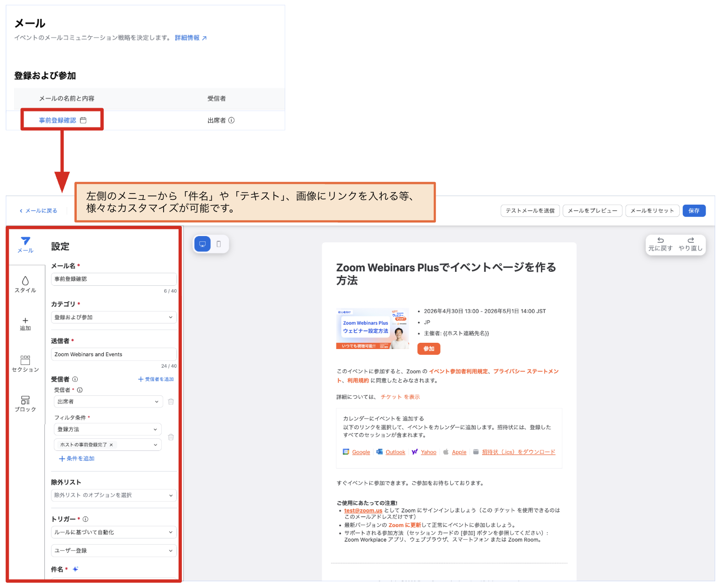
Task: Click the Zoom に更新 link
Action: 405,525
